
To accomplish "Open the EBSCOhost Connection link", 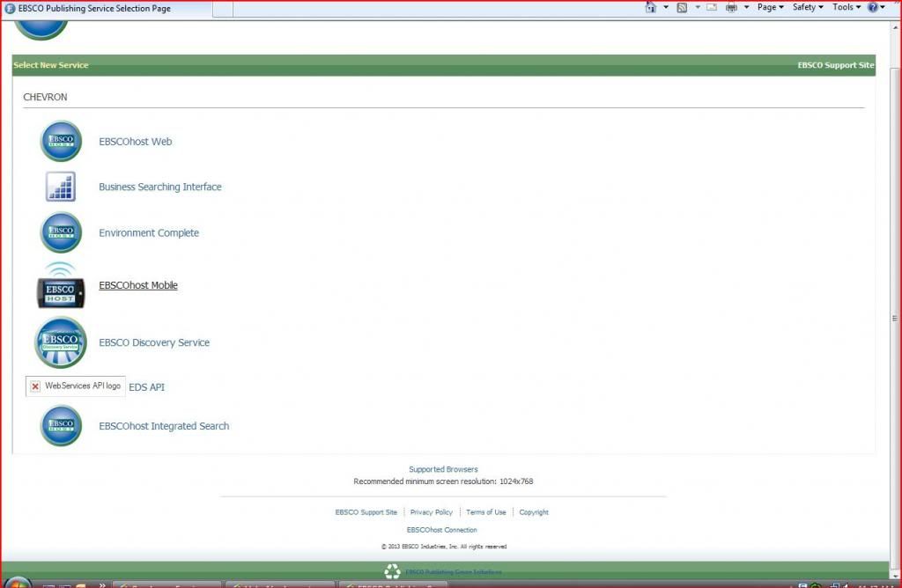I will click(442, 530).
